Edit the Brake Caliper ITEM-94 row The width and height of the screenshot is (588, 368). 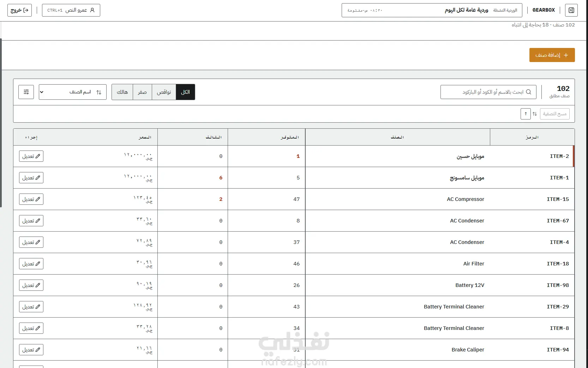tap(31, 350)
